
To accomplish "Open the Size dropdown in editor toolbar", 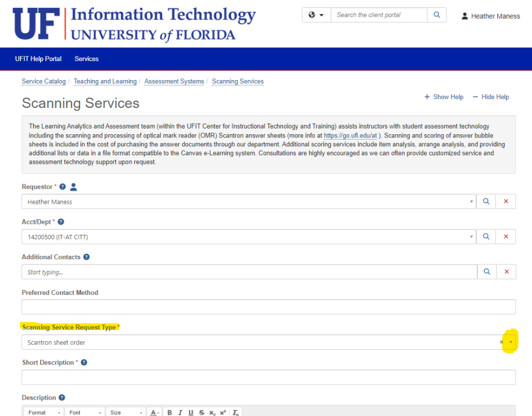I will tap(126, 412).
